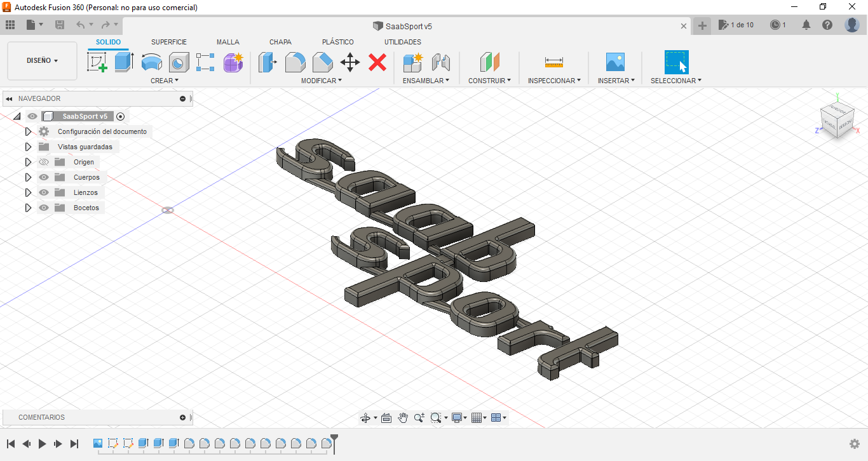Open a new design tab with plus

702,25
